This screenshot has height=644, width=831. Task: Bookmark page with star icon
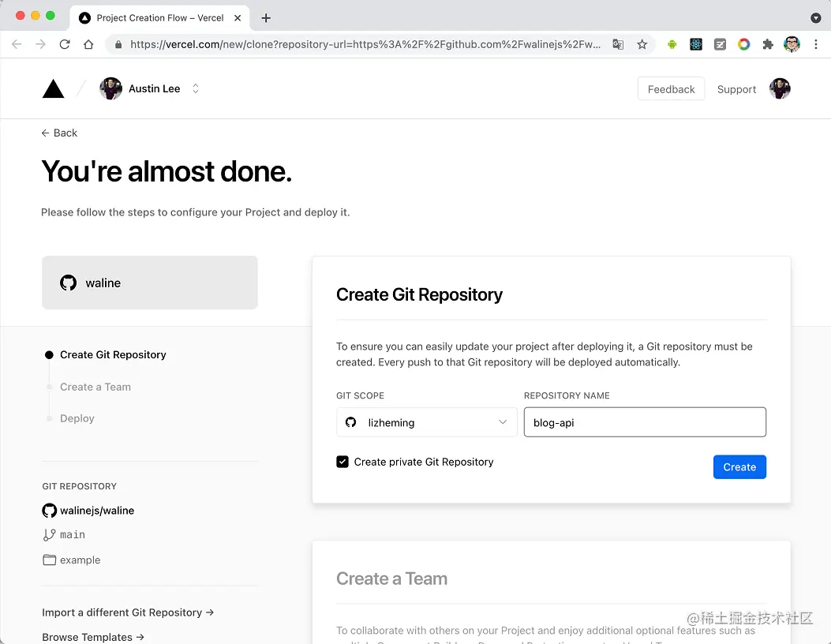coord(642,44)
